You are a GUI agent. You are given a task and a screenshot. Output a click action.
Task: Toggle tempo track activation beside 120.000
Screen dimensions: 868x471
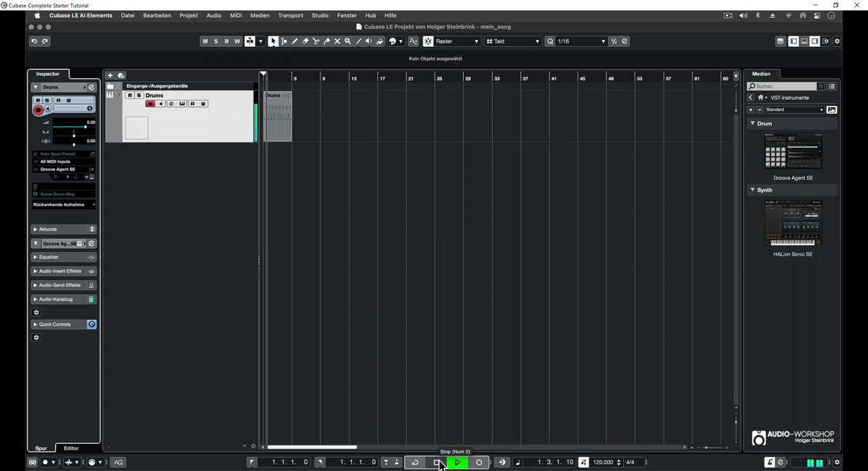coord(583,462)
